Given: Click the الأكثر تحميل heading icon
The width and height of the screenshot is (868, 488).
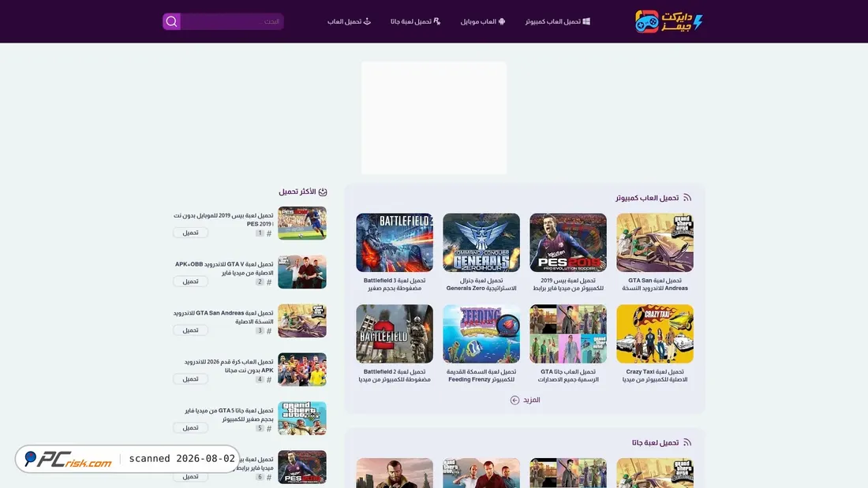Looking at the screenshot, I should coord(323,192).
